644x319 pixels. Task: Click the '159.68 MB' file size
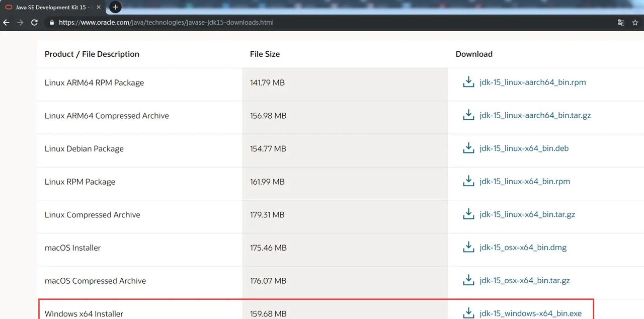coord(268,314)
